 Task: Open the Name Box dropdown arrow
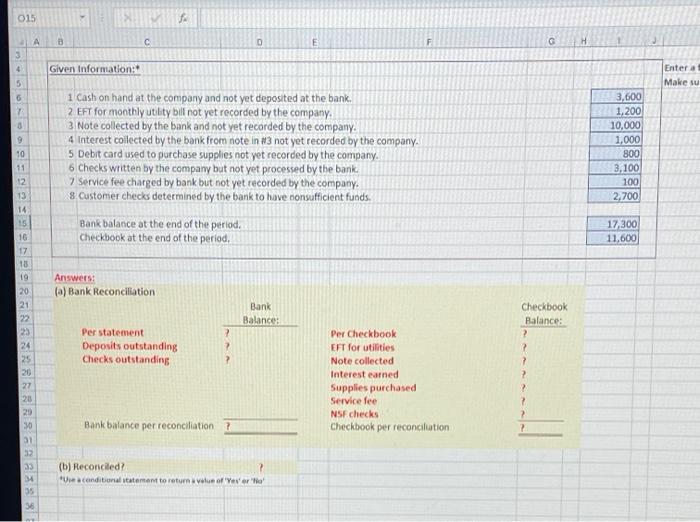(82, 18)
